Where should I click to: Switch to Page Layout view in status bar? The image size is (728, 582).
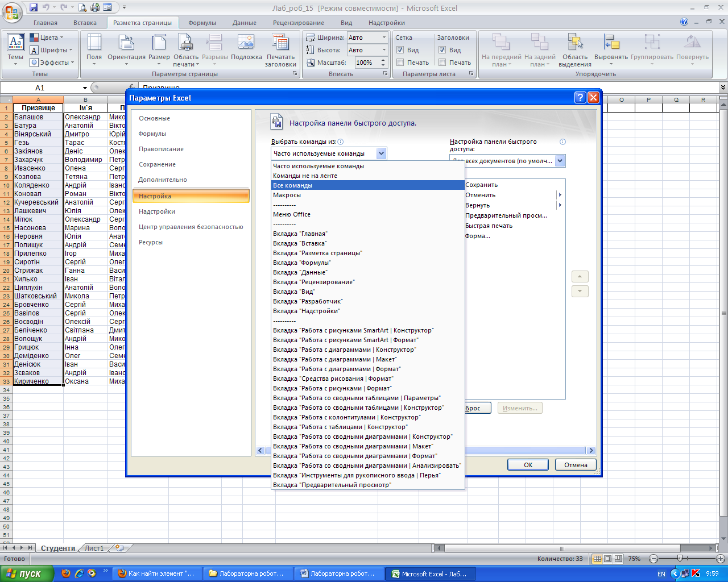(607, 559)
